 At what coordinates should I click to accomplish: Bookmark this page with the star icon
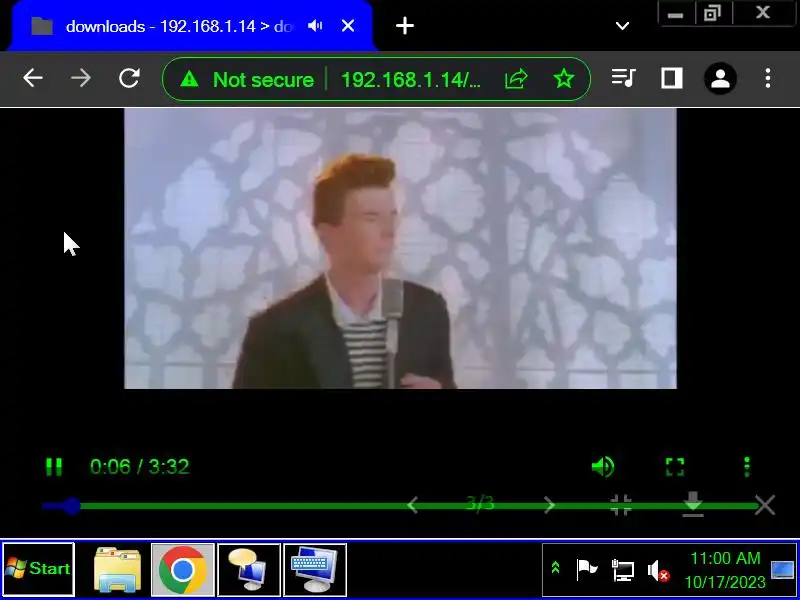click(564, 79)
